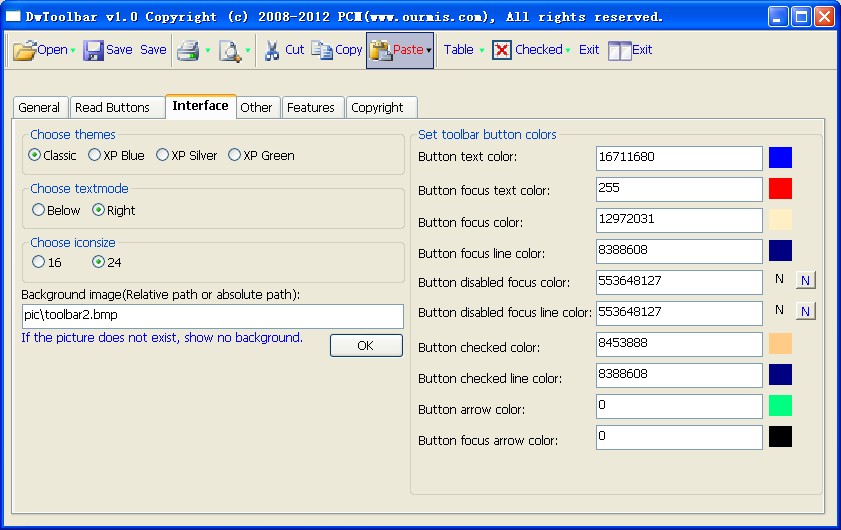This screenshot has height=530, width=841.
Task: Expand the Table dropdown arrow
Action: coord(482,50)
